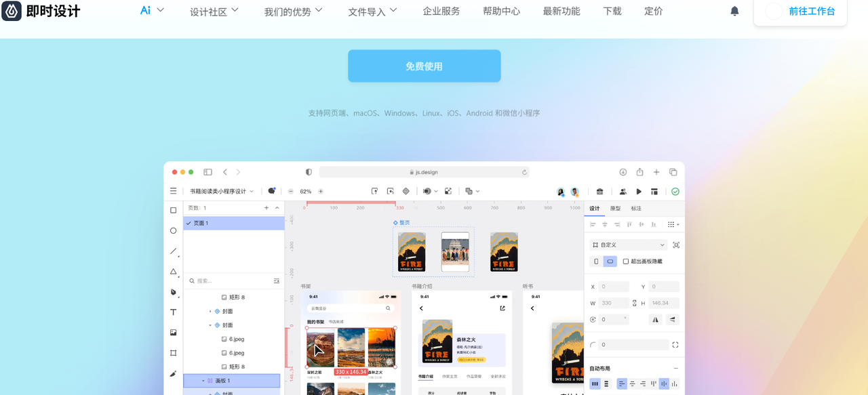Click the browser share icon
Viewport: 868px width, 395px height.
pos(639,172)
